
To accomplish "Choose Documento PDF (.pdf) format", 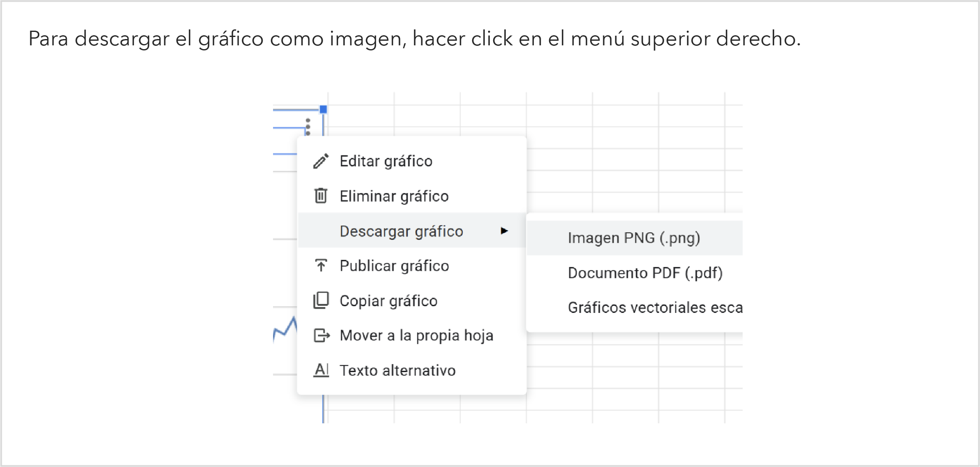I will 645,273.
